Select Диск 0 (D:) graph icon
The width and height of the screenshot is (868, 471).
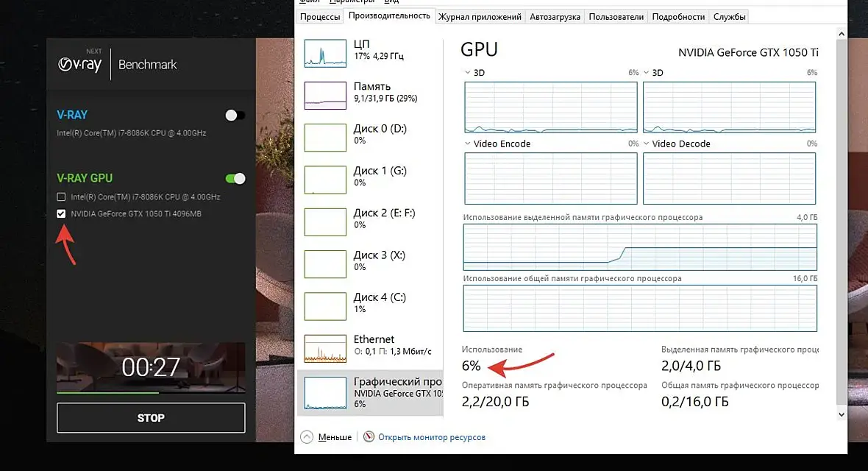tap(325, 138)
